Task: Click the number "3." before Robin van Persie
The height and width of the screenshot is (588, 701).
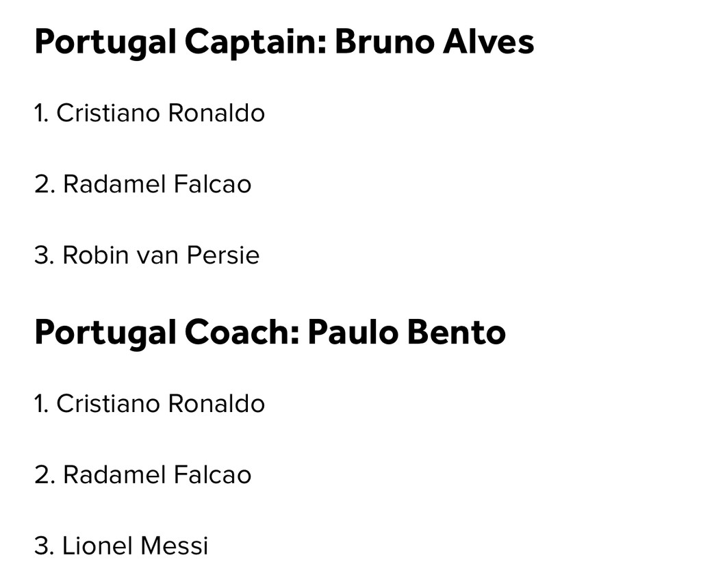Action: [x=44, y=255]
